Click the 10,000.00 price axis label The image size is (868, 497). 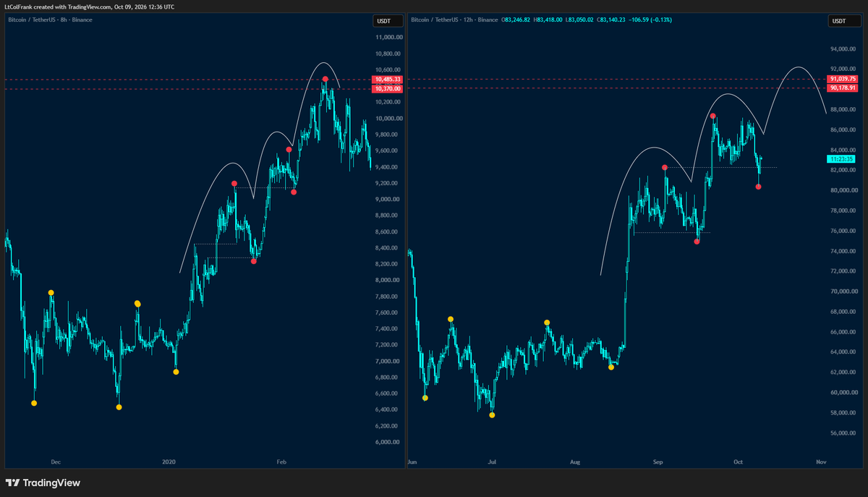point(388,119)
